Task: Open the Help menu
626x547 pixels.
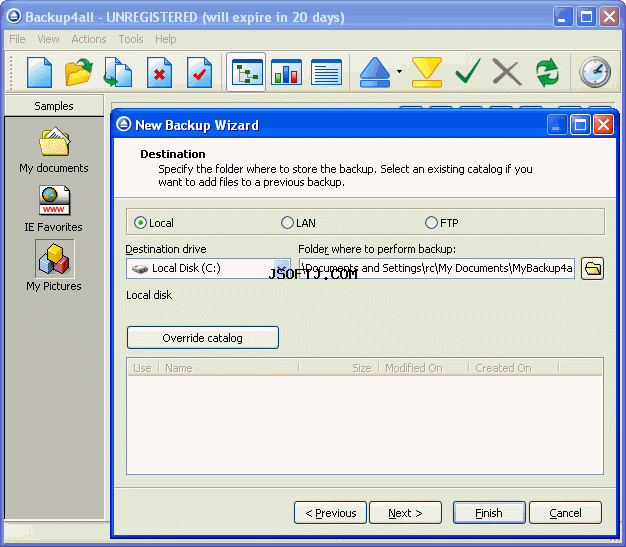Action: [166, 39]
